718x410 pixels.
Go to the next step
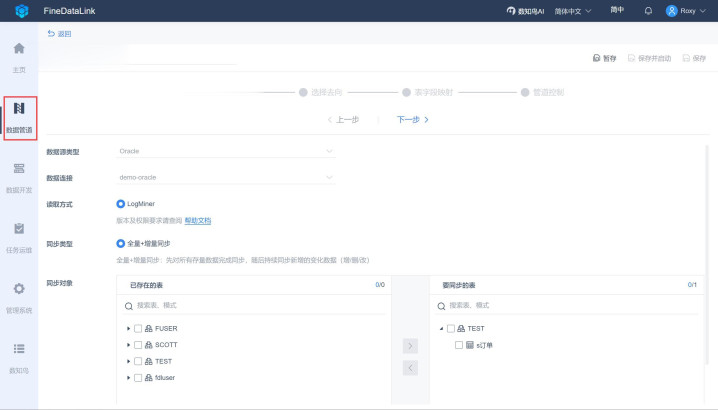(x=413, y=120)
